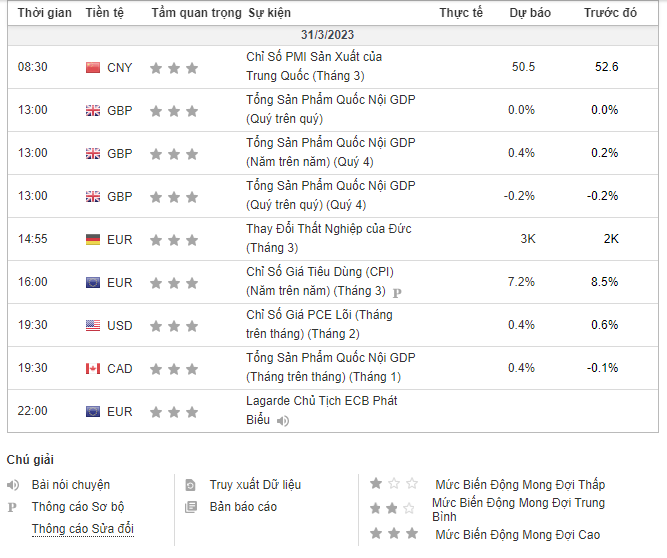Click the 'Bản báo cáo' legend icon
The image size is (667, 558).
click(x=191, y=507)
